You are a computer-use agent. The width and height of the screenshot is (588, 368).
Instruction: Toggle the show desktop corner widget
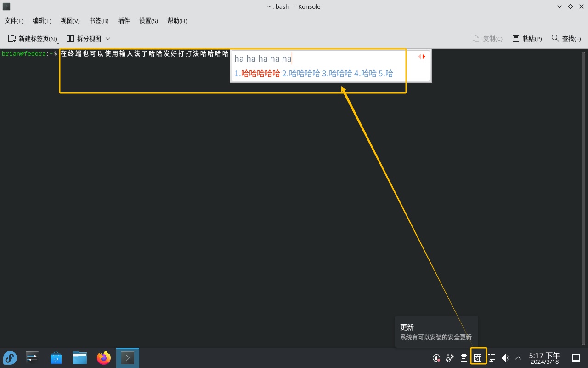coord(576,357)
